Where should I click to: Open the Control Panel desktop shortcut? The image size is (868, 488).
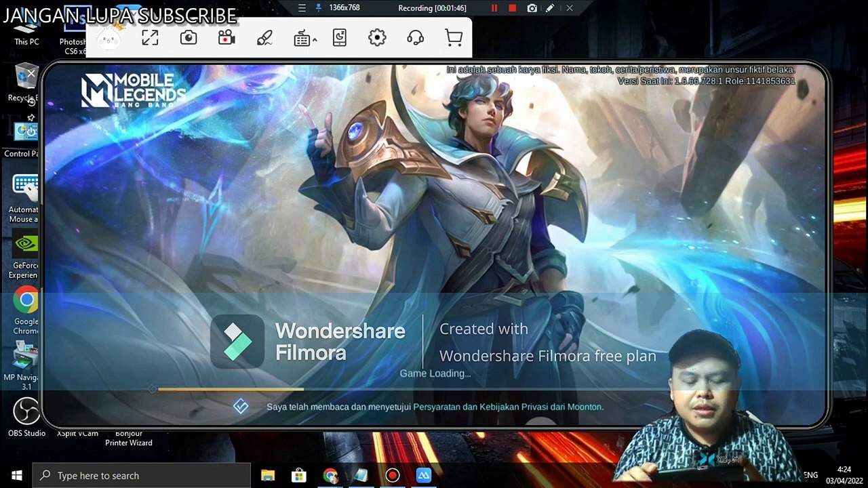pos(26,139)
